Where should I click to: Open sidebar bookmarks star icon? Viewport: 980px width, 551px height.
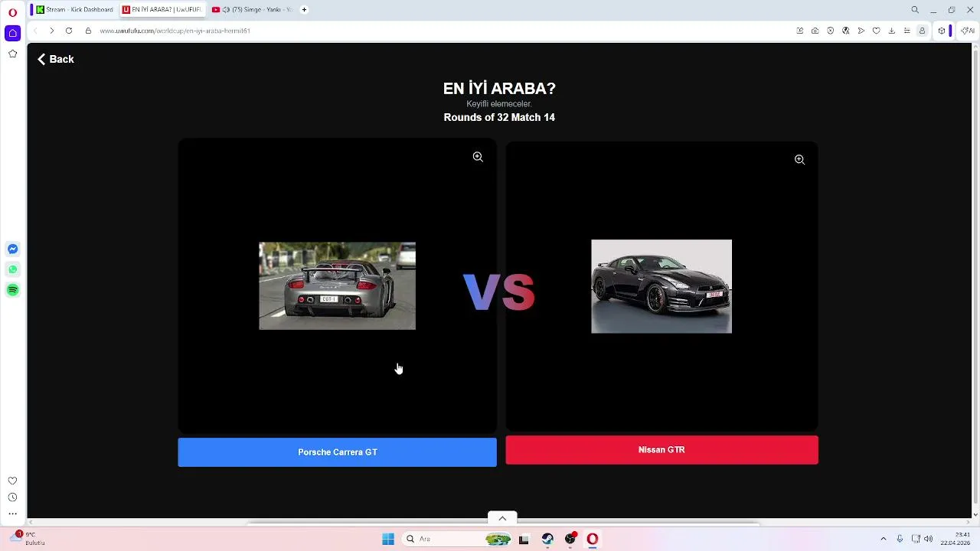(x=12, y=54)
